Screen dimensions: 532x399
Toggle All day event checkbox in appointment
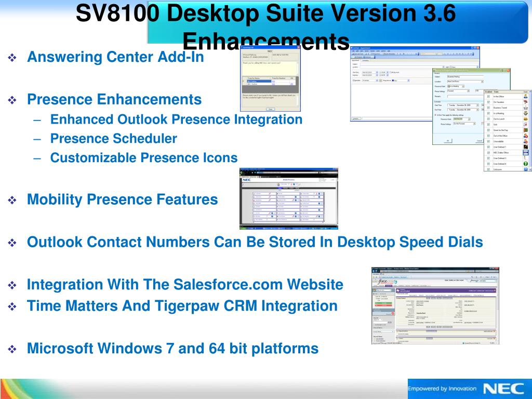pos(391,72)
